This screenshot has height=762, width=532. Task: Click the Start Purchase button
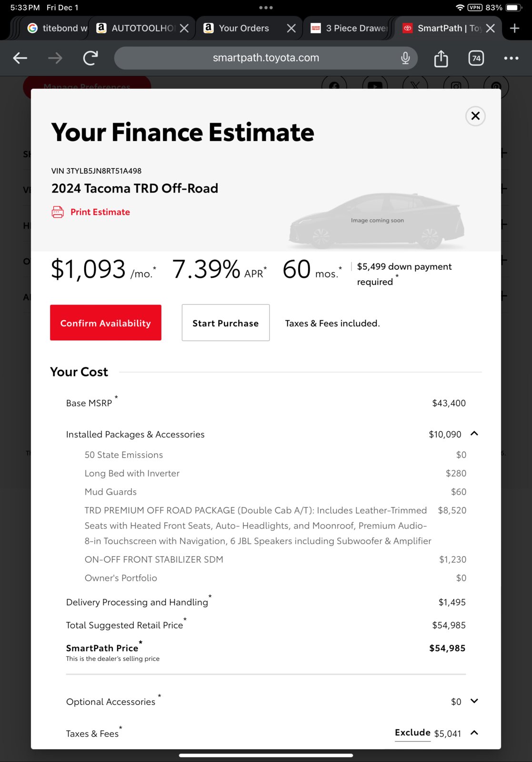tap(226, 323)
